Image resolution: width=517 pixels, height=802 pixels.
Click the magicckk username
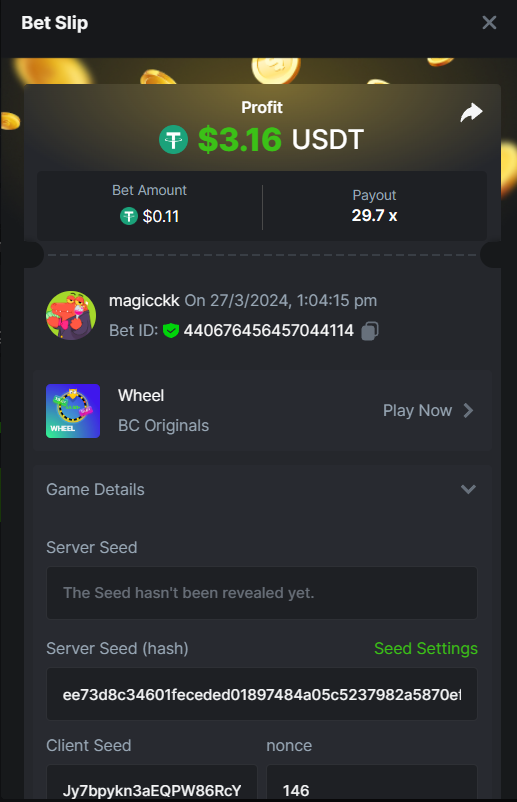[144, 301]
